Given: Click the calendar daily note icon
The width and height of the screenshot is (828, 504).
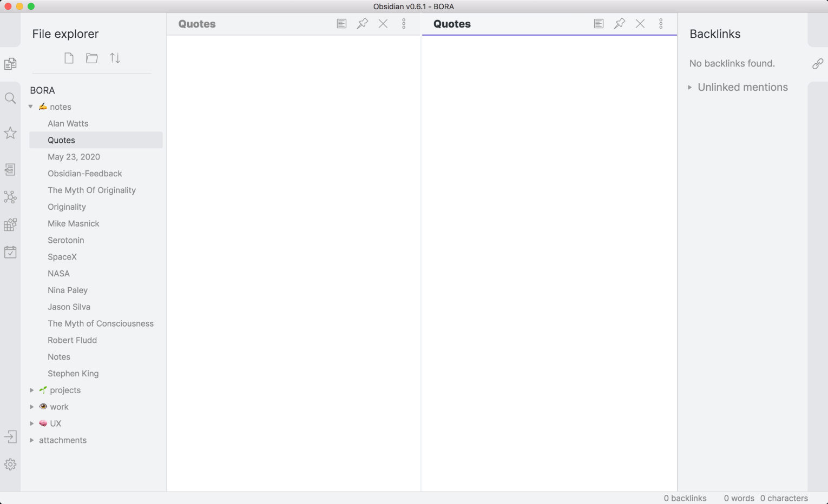Looking at the screenshot, I should pos(10,252).
